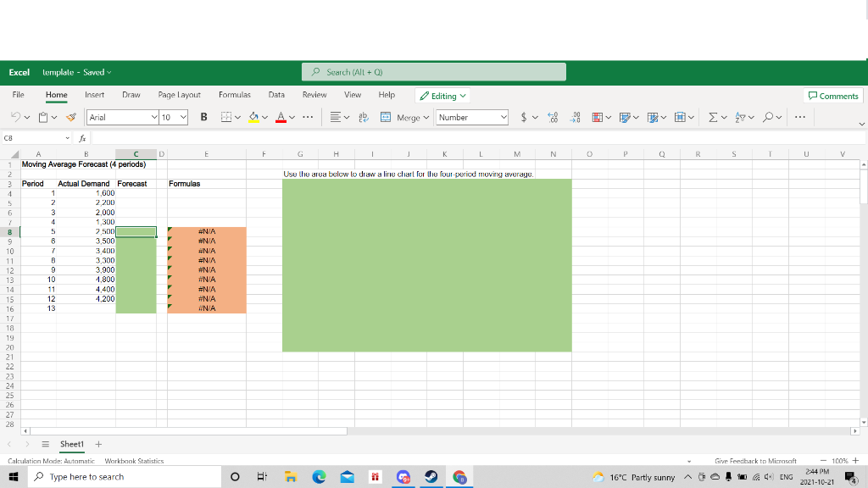The image size is (868, 488).
Task: Select the Format Painter tool
Action: [x=72, y=116]
